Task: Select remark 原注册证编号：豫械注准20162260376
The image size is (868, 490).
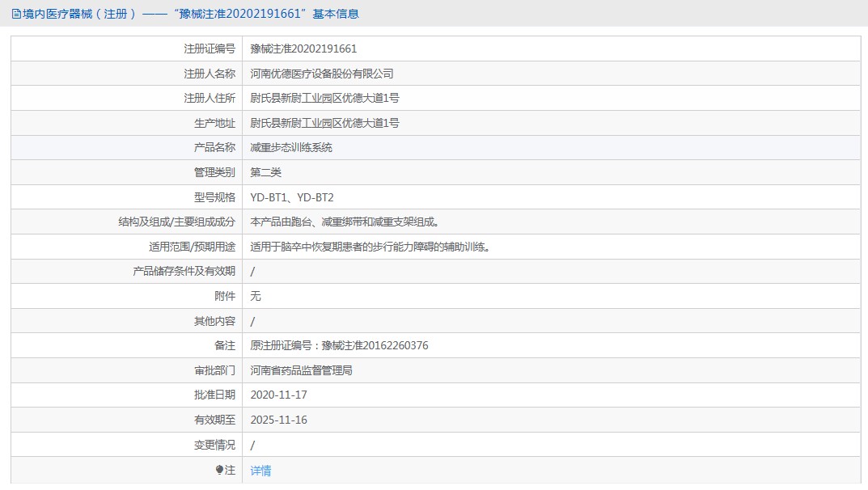Action: tap(339, 345)
